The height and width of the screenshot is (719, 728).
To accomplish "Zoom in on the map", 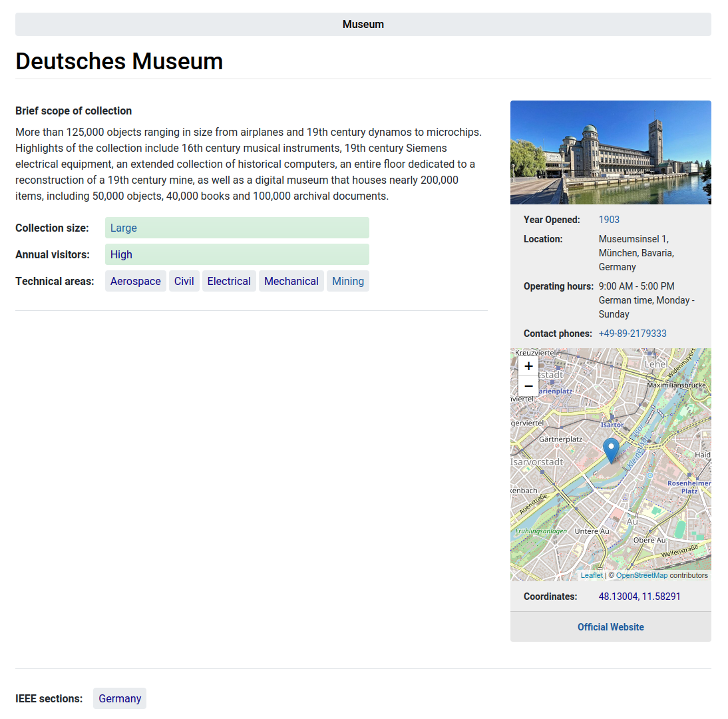I will tap(528, 366).
